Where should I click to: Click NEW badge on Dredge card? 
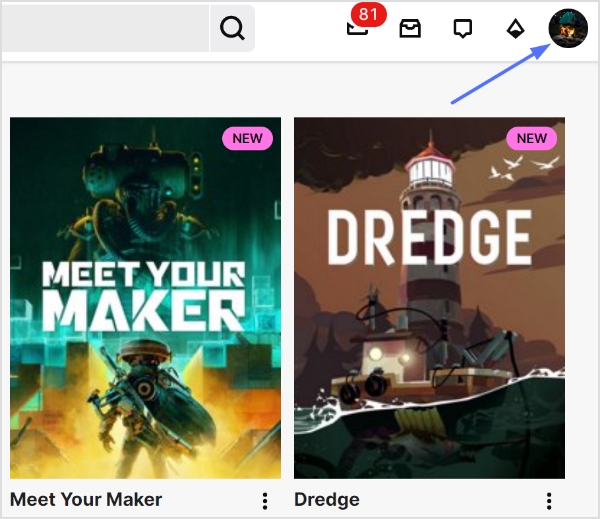click(x=532, y=138)
